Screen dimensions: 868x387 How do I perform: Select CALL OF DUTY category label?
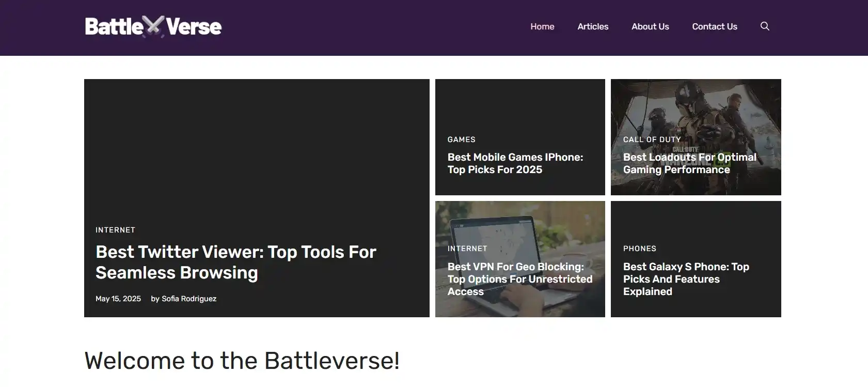[x=652, y=140]
